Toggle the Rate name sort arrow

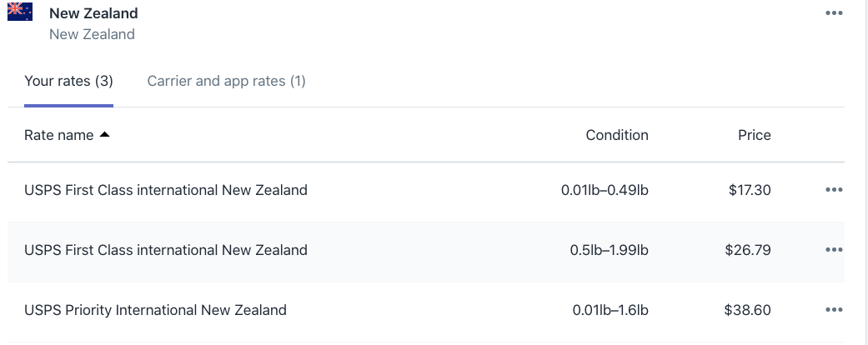[x=104, y=134]
